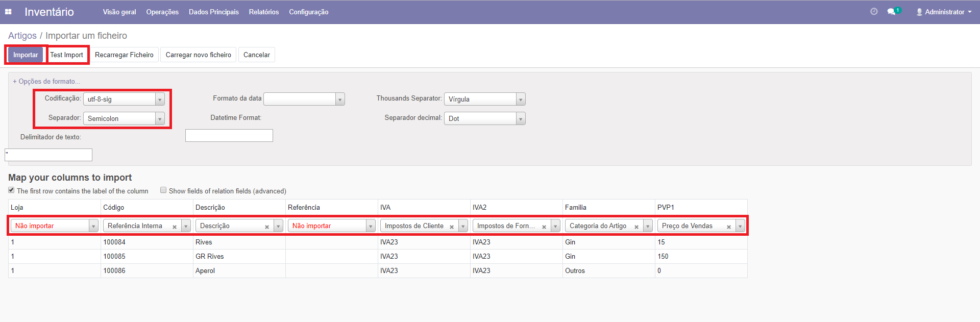Collapse the Opções de formato section
This screenshot has width=980, height=322.
[x=46, y=81]
